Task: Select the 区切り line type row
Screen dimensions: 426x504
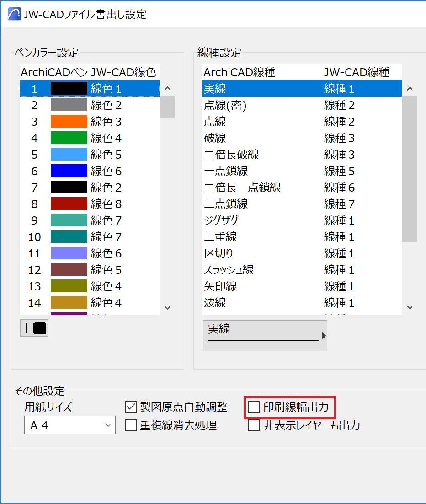Action: (302, 253)
